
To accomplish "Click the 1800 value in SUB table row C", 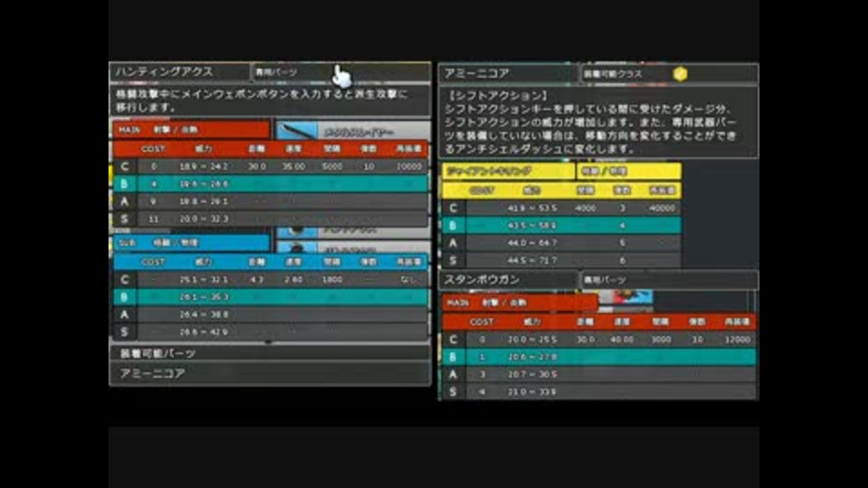I will (332, 279).
